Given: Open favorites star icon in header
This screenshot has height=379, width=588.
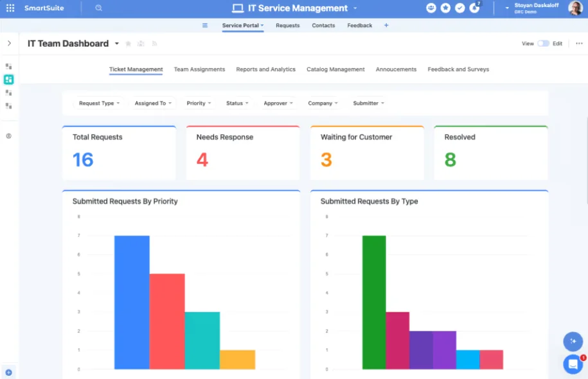Looking at the screenshot, I should [x=445, y=8].
